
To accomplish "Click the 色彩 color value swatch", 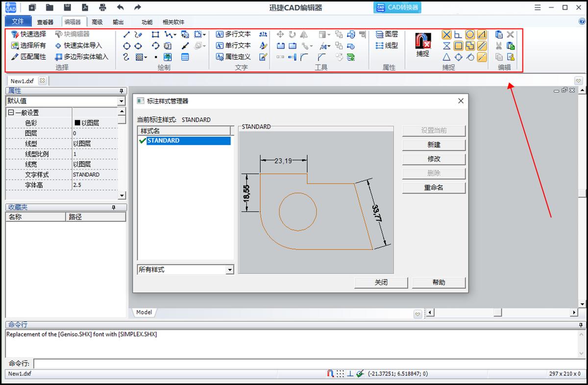I will [77, 123].
